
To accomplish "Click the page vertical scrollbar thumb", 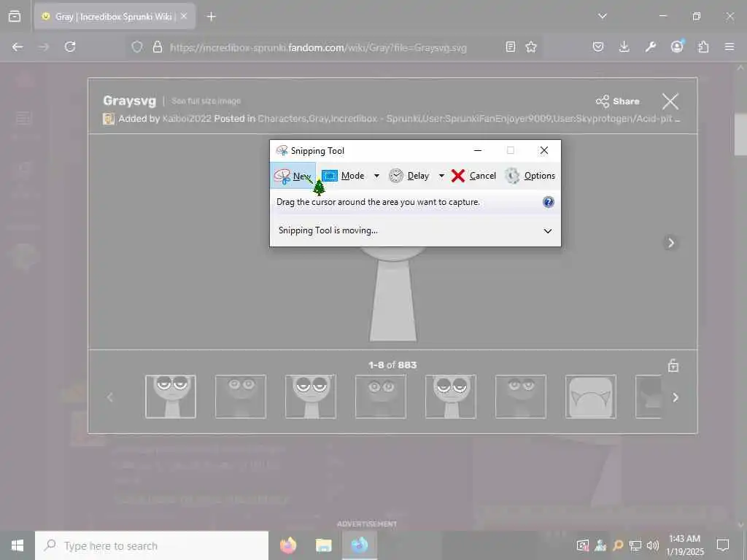I will pos(740,134).
